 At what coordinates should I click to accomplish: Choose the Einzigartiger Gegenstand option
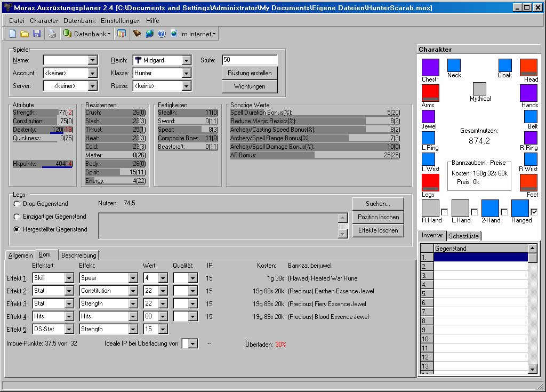(x=17, y=217)
